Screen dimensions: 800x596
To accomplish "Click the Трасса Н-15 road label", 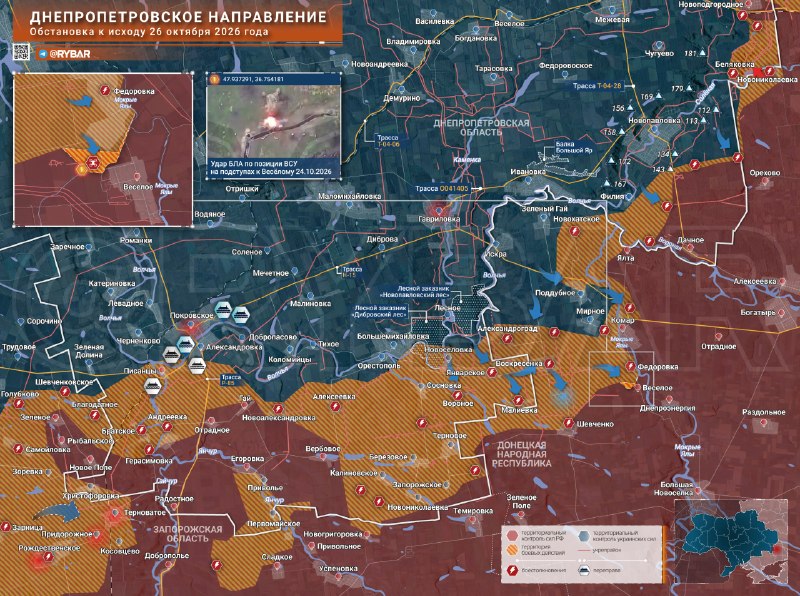I will 352,272.
